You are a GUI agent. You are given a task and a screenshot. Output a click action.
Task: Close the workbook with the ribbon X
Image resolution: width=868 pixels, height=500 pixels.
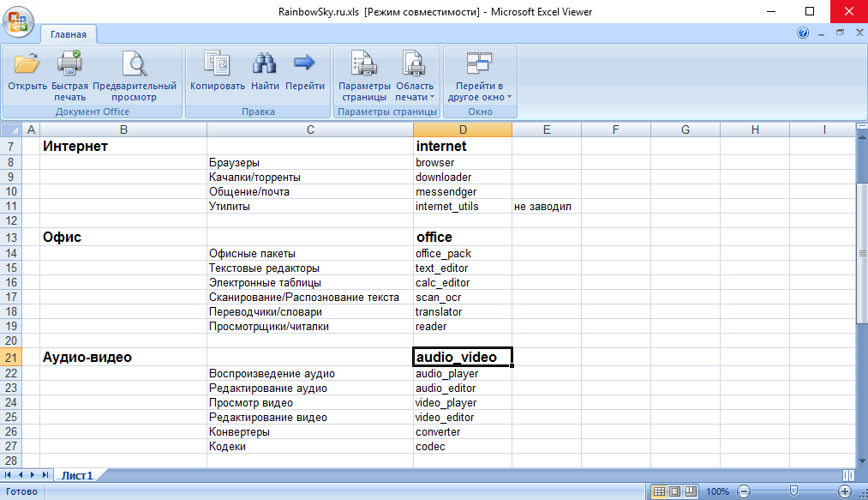tap(859, 33)
